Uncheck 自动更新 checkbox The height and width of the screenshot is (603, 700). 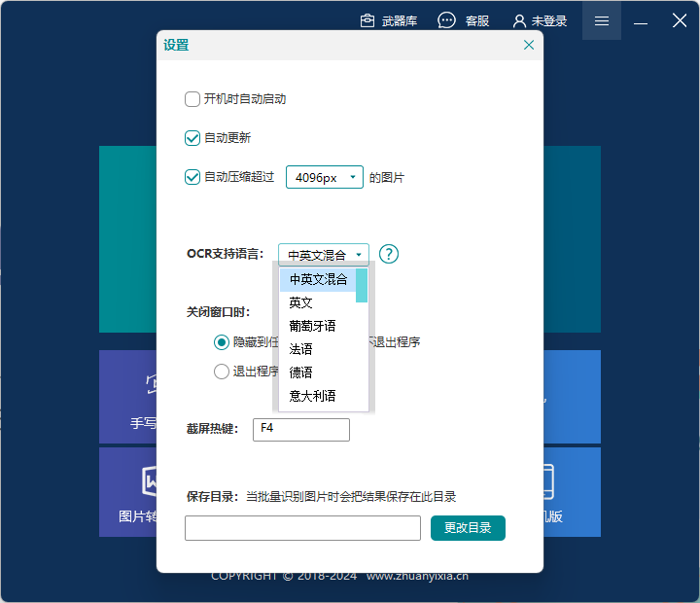[192, 138]
